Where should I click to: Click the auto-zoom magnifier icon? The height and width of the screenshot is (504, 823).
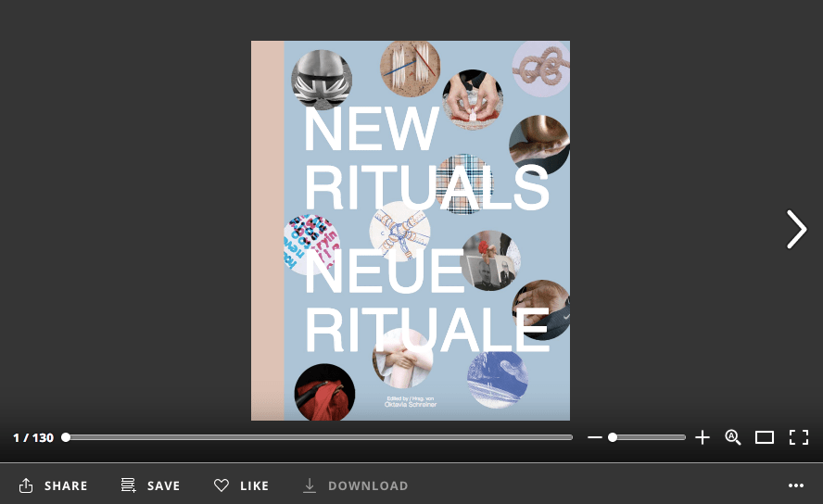point(733,437)
